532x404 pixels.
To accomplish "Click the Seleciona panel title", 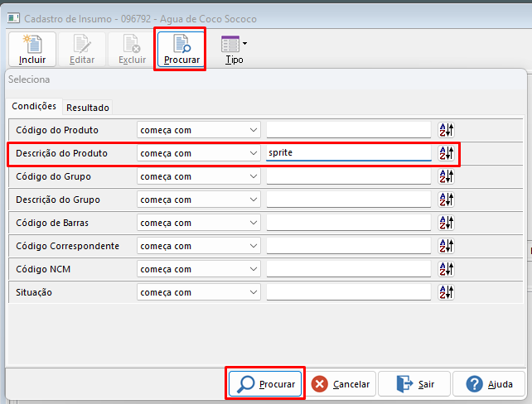I will [x=29, y=79].
